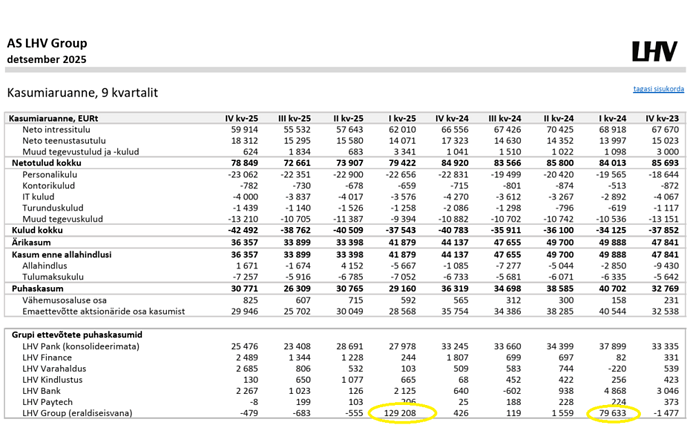Click the 'Kasumiaruanne, EURt' header cell

coord(55,119)
